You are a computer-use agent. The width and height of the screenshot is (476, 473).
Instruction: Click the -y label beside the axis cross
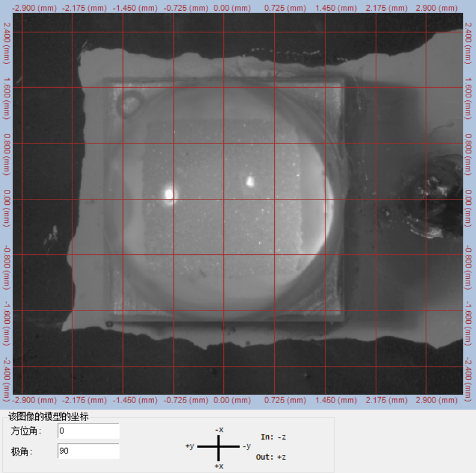click(246, 446)
